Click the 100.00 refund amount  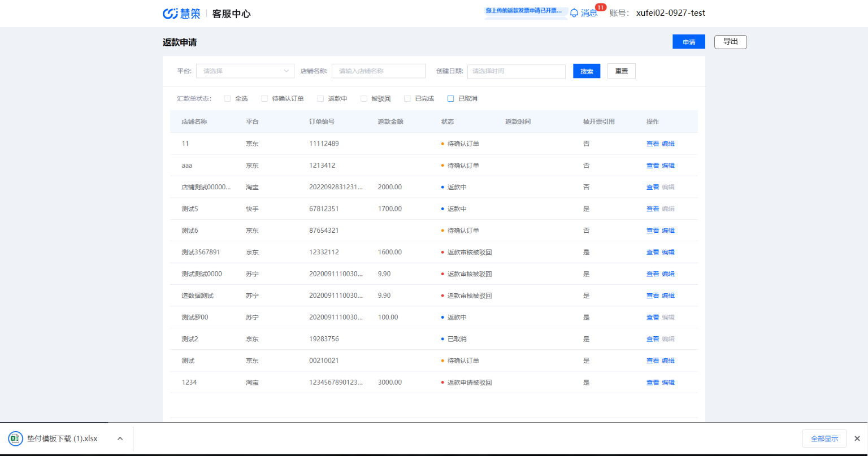tap(388, 318)
